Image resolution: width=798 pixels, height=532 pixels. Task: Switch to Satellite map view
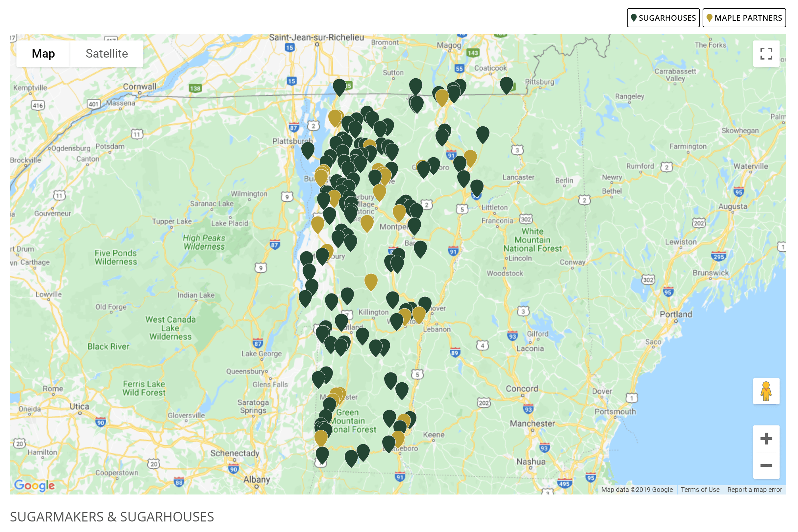[107, 53]
